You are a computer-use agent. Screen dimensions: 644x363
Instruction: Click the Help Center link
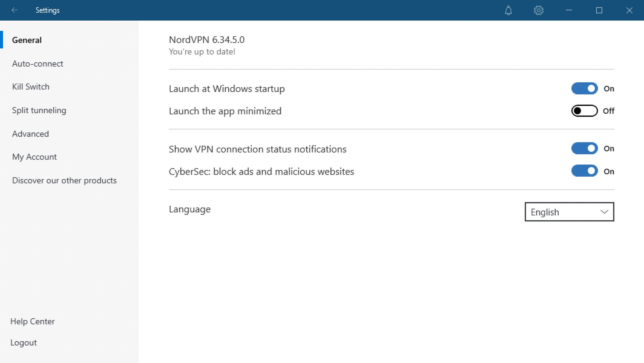(32, 321)
